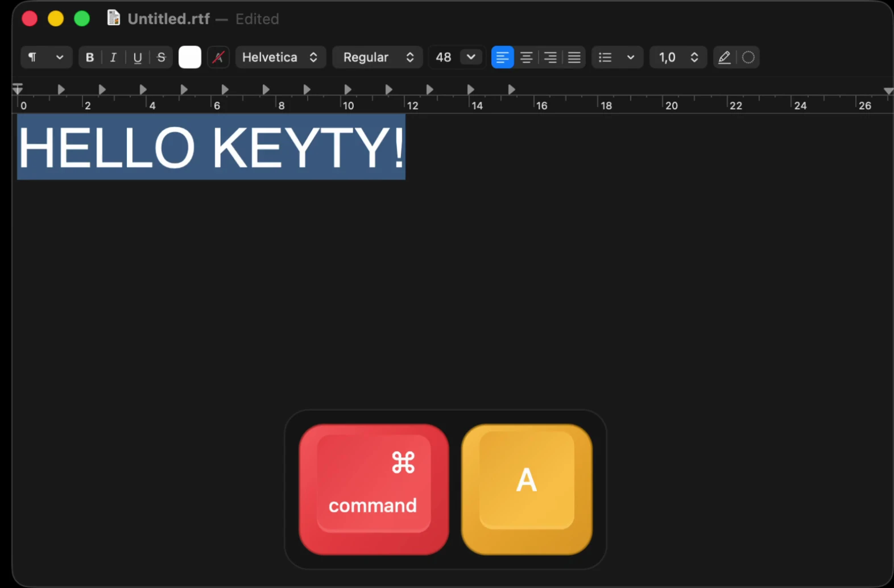Click the selected HELLO KEYTY! text
The image size is (894, 588).
coord(212,147)
